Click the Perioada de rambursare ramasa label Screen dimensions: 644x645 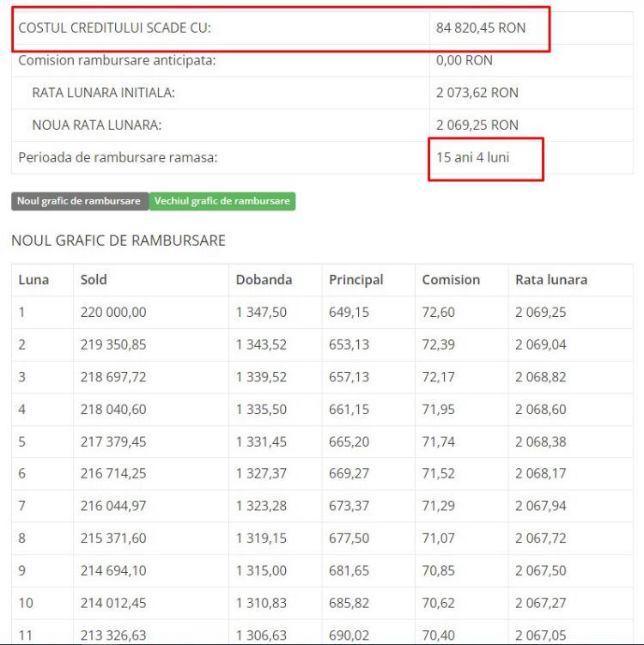click(x=118, y=157)
